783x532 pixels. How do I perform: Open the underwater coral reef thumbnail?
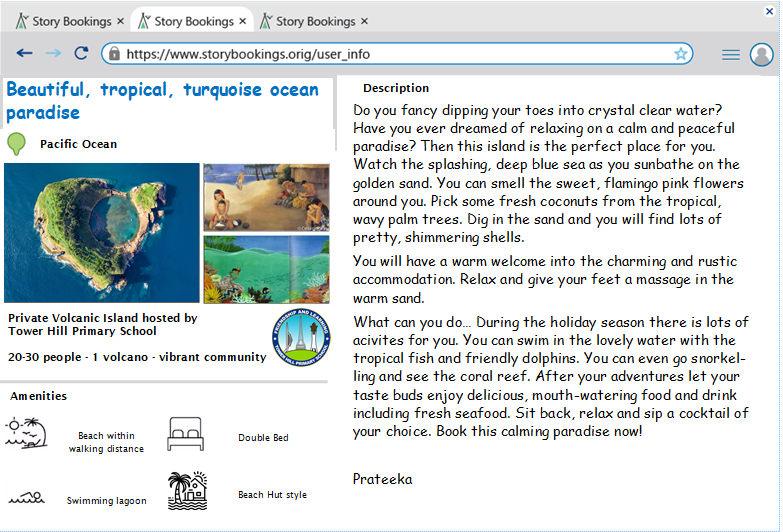[x=266, y=270]
